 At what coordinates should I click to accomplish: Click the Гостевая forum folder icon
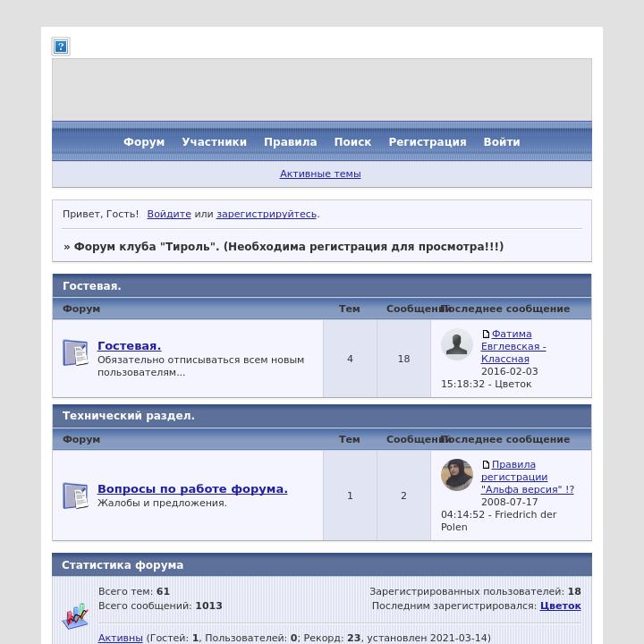(x=75, y=352)
